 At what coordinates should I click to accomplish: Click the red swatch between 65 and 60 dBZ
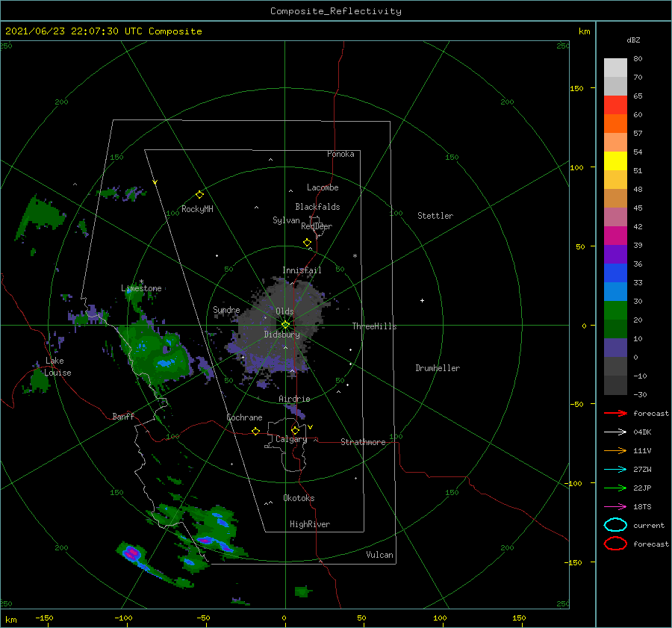(615, 105)
